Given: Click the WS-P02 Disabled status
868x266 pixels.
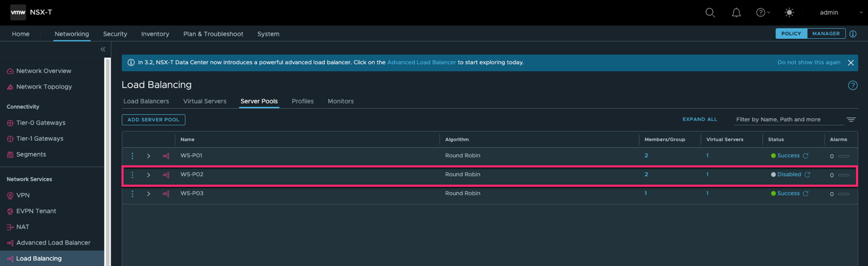Looking at the screenshot, I should [x=789, y=174].
